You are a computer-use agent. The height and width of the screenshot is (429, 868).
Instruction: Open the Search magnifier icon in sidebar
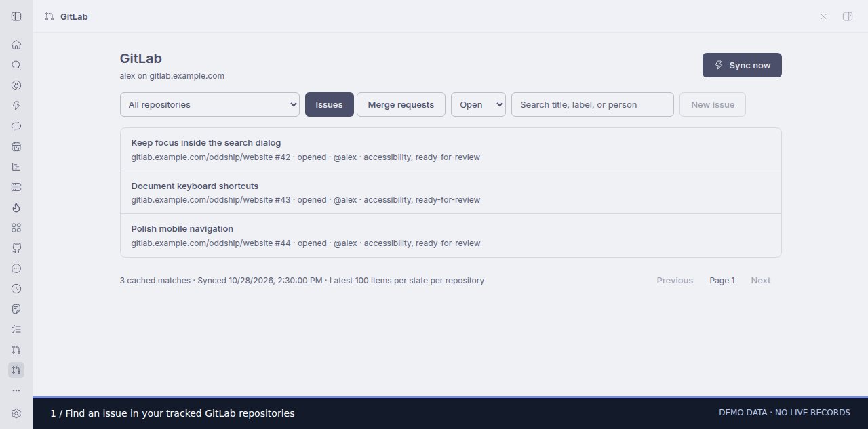16,65
